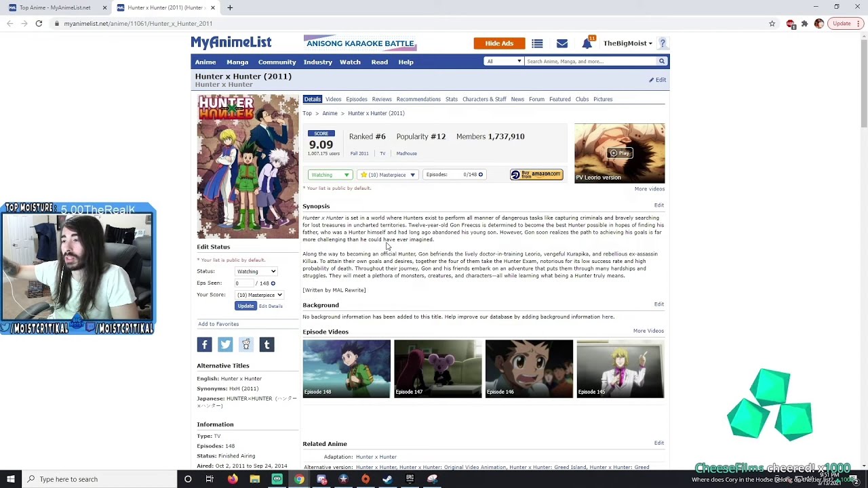Open Windows Start menu
This screenshot has height=488, width=868.
coord(11,479)
